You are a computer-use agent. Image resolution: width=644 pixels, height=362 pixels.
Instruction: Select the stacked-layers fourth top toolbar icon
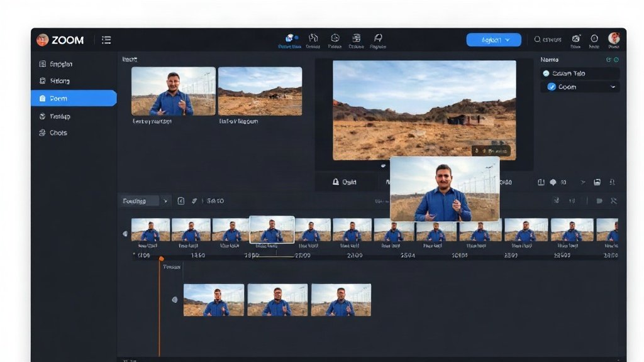click(x=356, y=41)
